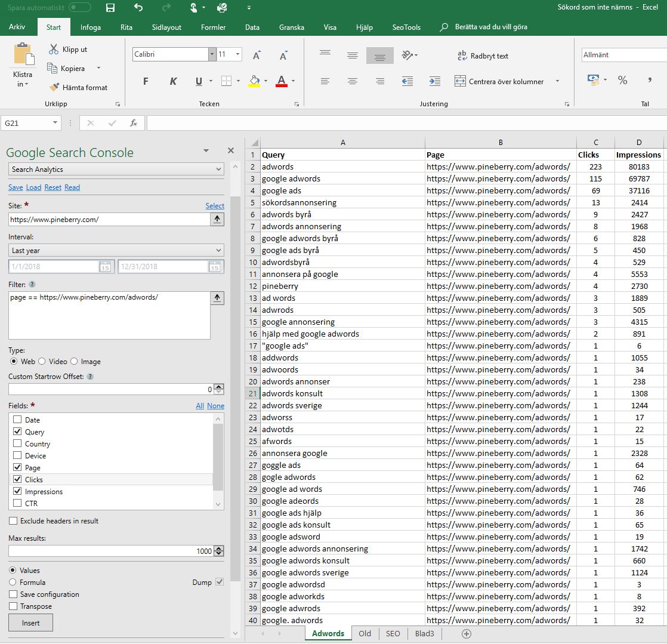Switch to the SeoTools ribbon tab
667x644 pixels.
[406, 27]
